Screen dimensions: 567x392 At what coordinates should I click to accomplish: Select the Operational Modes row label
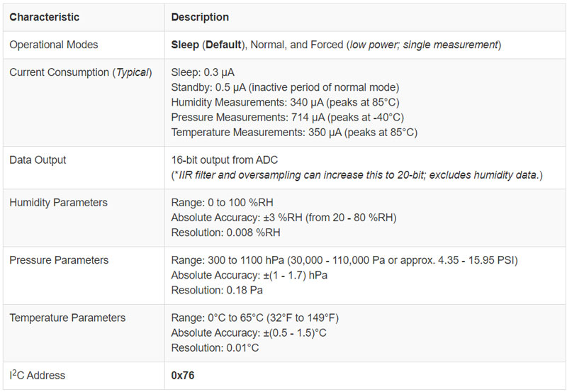click(54, 45)
